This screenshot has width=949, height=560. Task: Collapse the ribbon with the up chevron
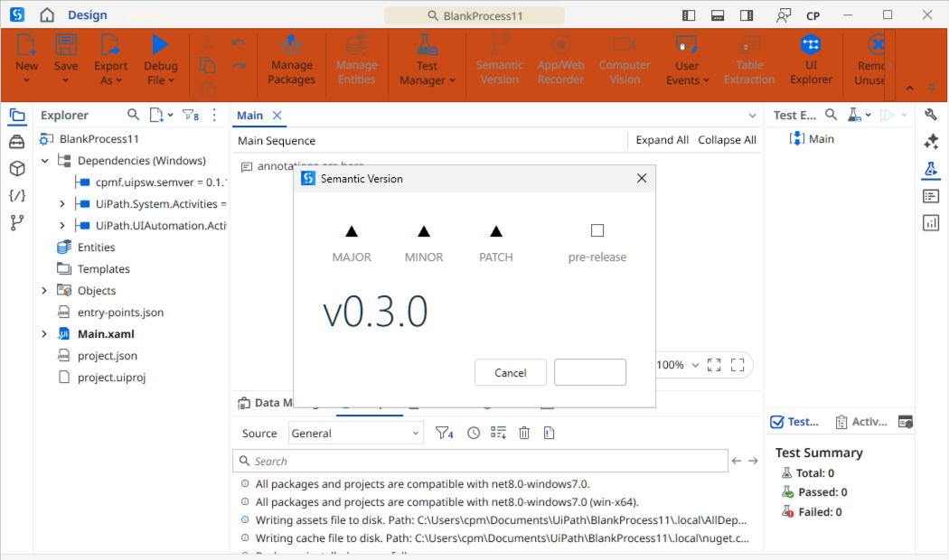(909, 89)
